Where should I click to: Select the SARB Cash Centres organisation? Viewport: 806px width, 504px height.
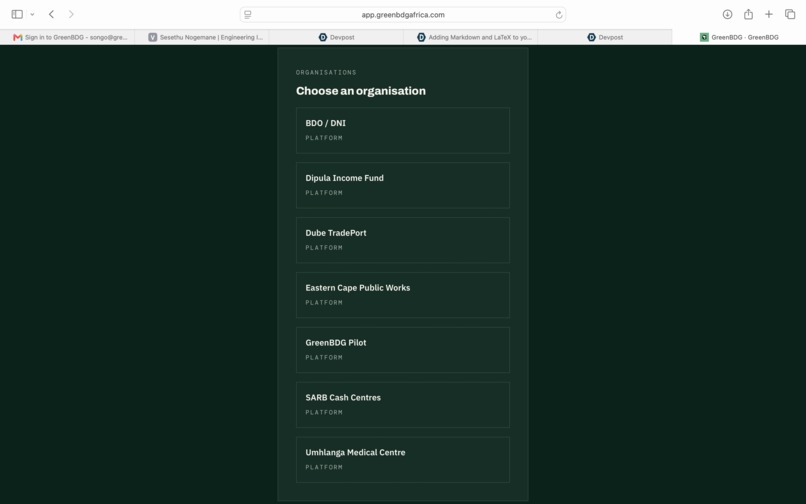[403, 405]
